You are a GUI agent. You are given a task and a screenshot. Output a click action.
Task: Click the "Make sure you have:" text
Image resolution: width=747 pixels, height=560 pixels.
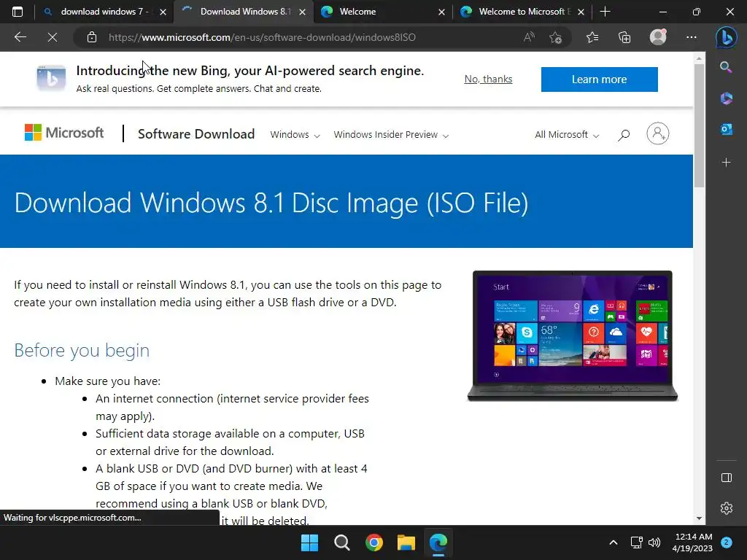click(x=108, y=381)
